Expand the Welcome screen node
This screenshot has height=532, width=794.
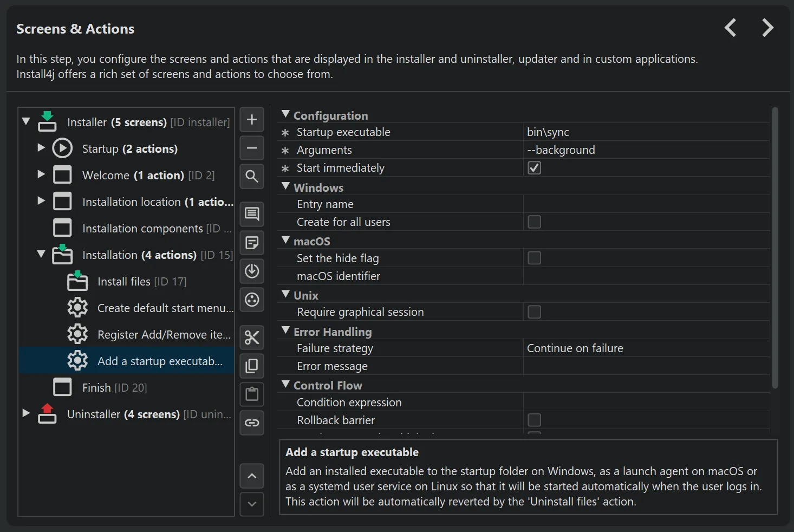[x=41, y=174]
